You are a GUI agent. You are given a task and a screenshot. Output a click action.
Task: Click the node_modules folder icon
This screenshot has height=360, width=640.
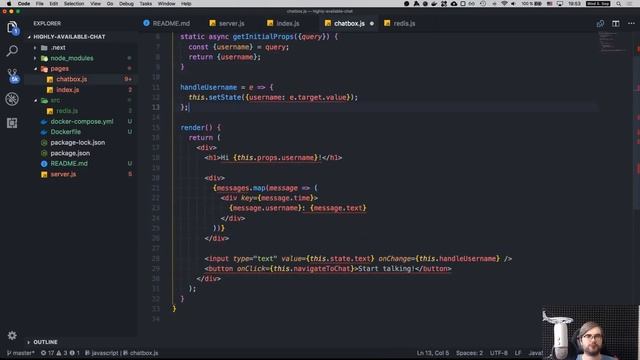tap(44, 58)
